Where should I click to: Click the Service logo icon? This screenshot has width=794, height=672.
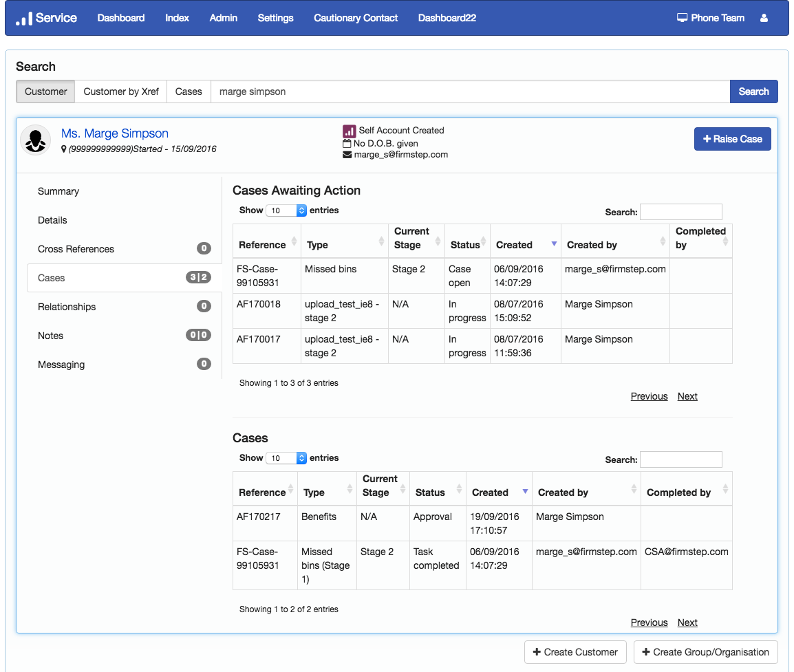click(24, 18)
